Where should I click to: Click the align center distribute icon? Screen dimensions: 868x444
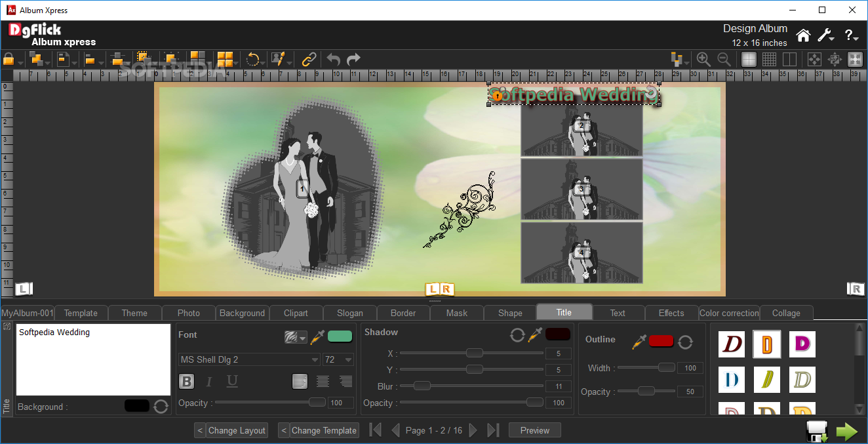coord(118,59)
